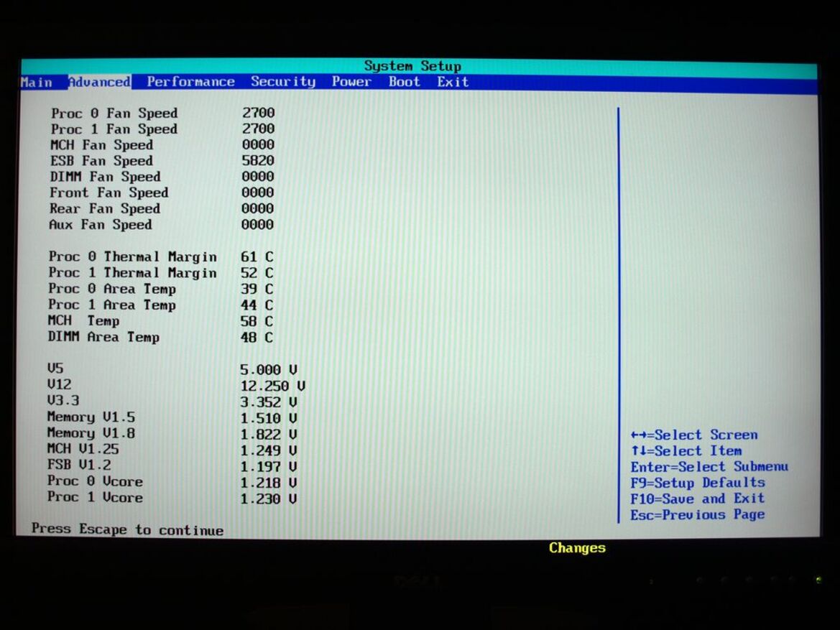This screenshot has height=630, width=840.
Task: Click the 1.822 V reading
Action: coord(269,435)
